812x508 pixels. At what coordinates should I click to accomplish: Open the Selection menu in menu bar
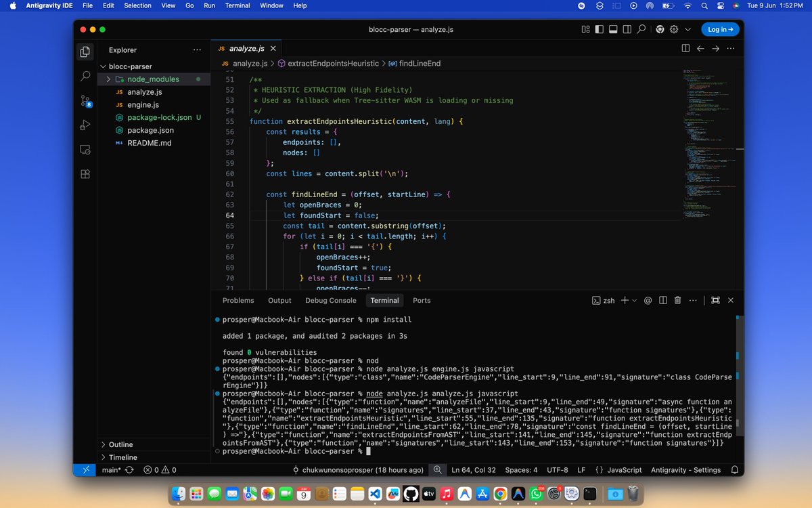coord(137,5)
